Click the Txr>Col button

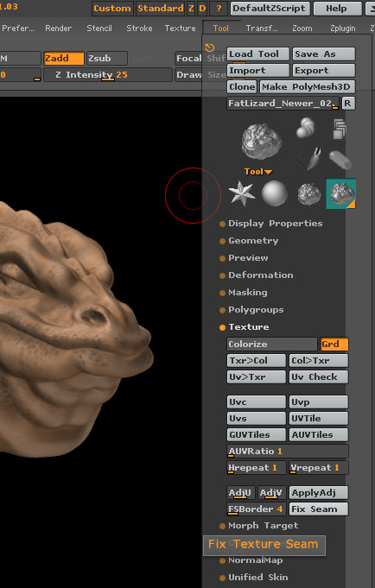tap(257, 360)
